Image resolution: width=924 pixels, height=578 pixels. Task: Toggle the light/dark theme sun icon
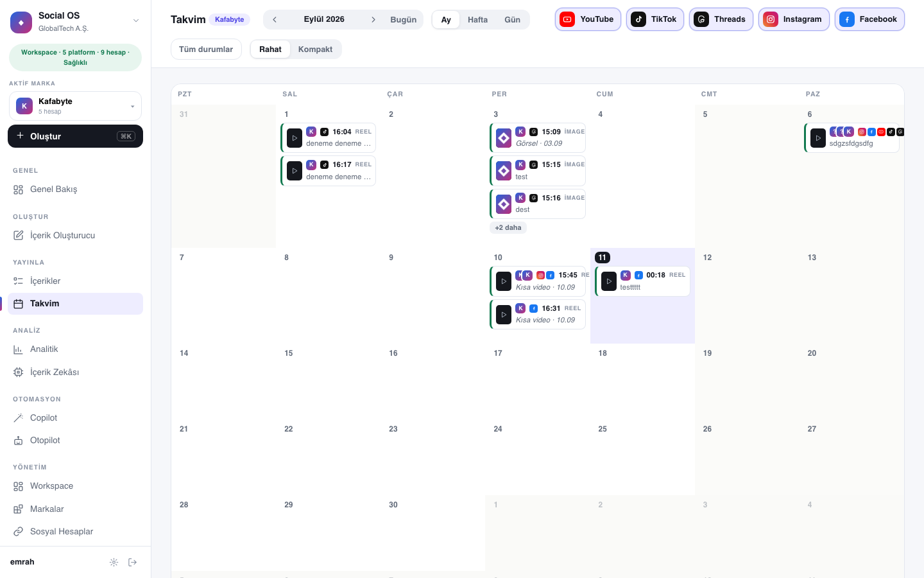tap(114, 563)
